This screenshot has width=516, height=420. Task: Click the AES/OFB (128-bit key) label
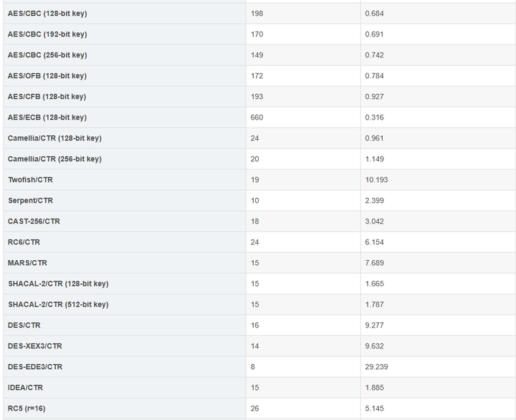(x=47, y=76)
